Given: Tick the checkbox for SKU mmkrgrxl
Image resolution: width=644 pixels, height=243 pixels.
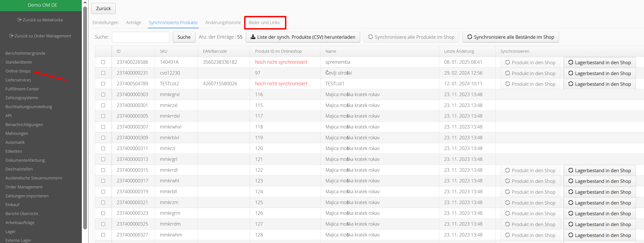Looking at the screenshot, I should point(103,95).
